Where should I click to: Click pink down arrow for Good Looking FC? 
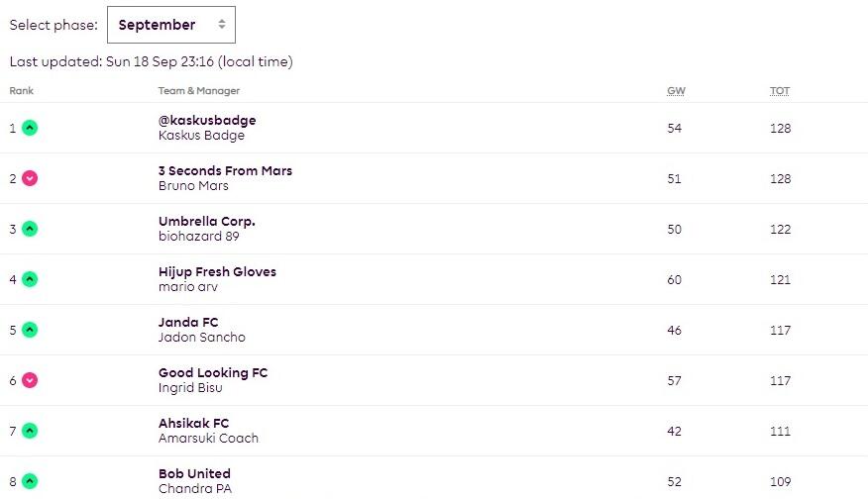[30, 380]
